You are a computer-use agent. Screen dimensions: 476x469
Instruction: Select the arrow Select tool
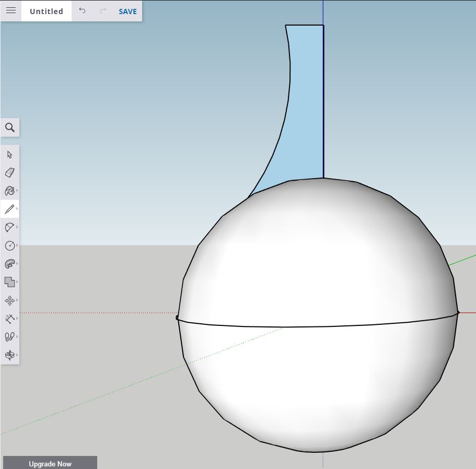(9, 155)
